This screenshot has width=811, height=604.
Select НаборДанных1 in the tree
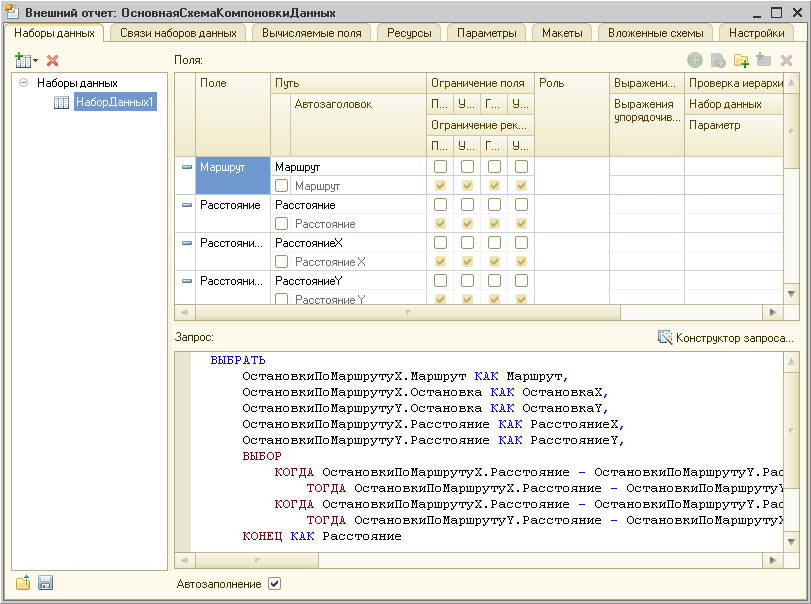(115, 102)
